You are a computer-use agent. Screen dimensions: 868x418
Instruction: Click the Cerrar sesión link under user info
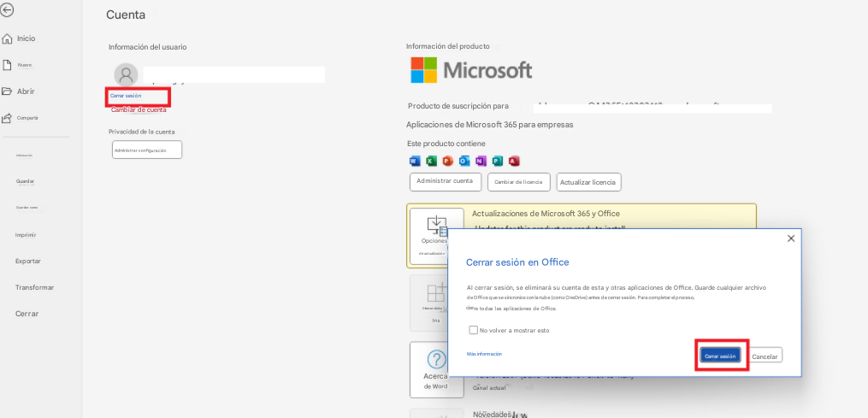tap(126, 96)
